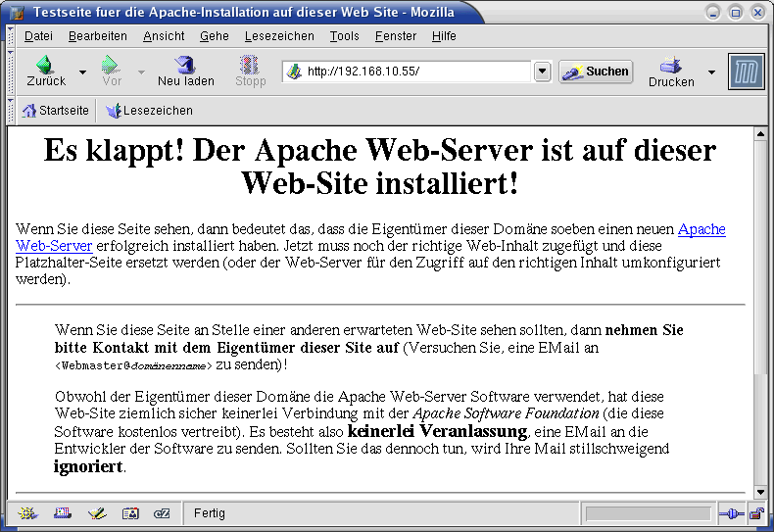Open Mail component from status bar
This screenshot has width=774, height=532.
click(63, 513)
